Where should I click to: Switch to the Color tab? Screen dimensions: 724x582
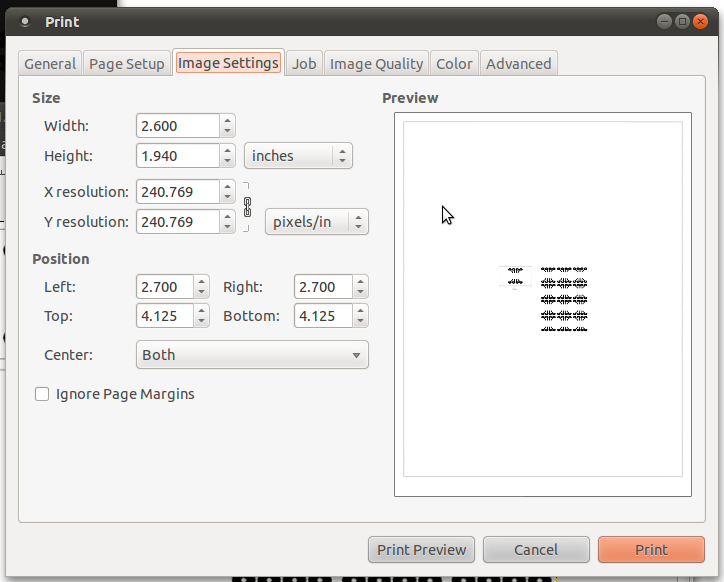[454, 64]
